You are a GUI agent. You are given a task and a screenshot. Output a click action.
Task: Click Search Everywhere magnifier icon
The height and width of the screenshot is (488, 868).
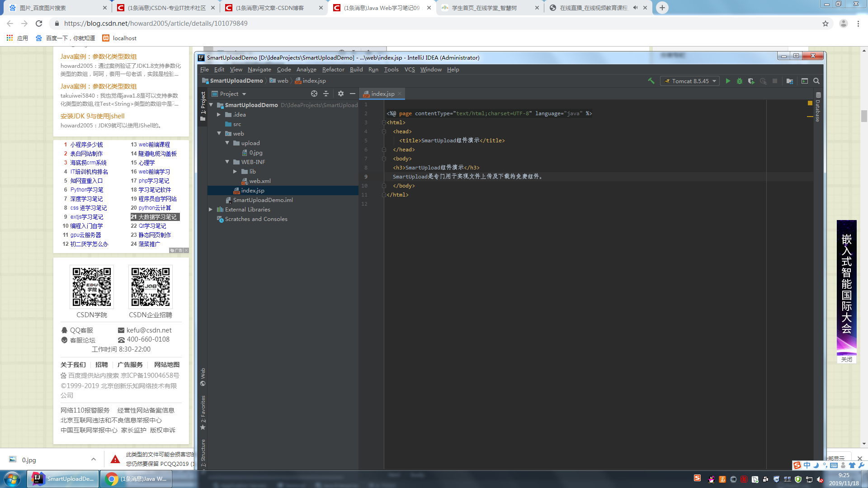tap(816, 81)
